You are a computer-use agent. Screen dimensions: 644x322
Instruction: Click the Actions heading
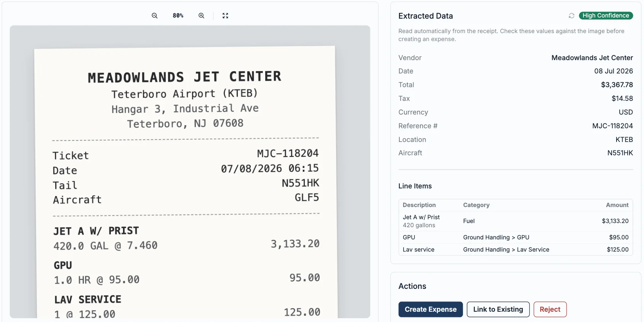[x=412, y=286]
